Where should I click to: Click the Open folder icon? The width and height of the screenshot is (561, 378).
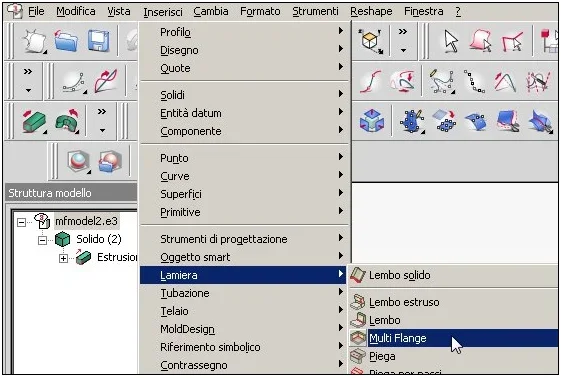coord(66,41)
